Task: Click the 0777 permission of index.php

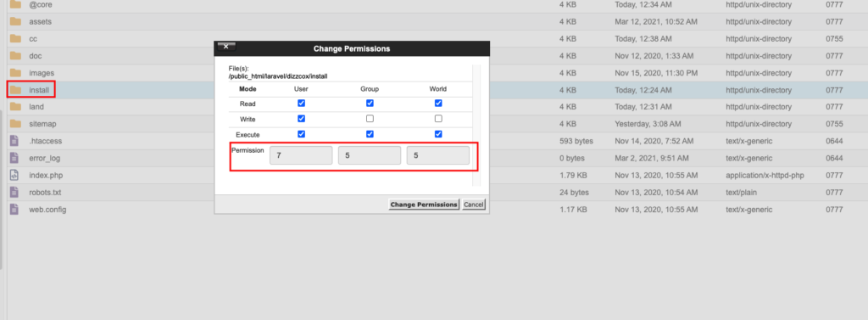Action: [x=834, y=175]
